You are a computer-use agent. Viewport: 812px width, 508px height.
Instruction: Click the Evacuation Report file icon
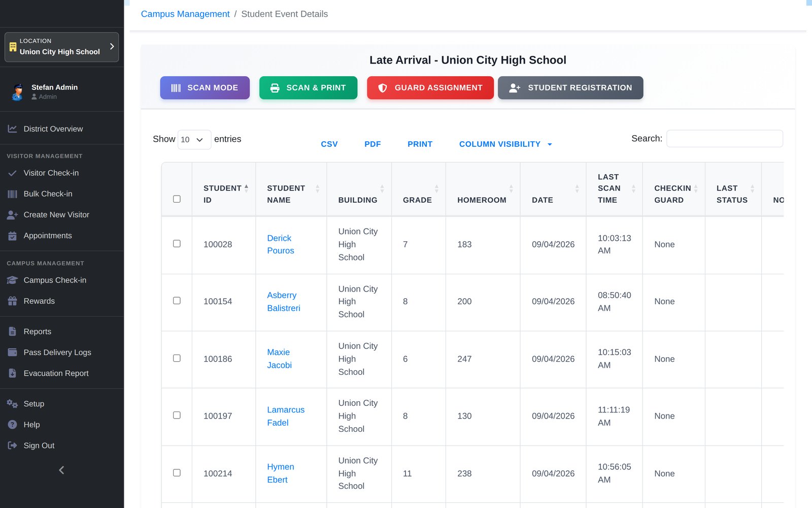[12, 373]
